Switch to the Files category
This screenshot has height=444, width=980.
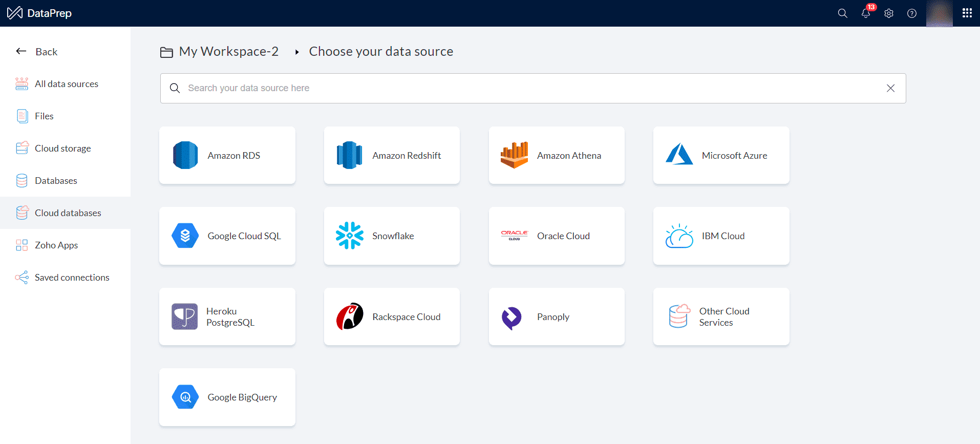44,116
